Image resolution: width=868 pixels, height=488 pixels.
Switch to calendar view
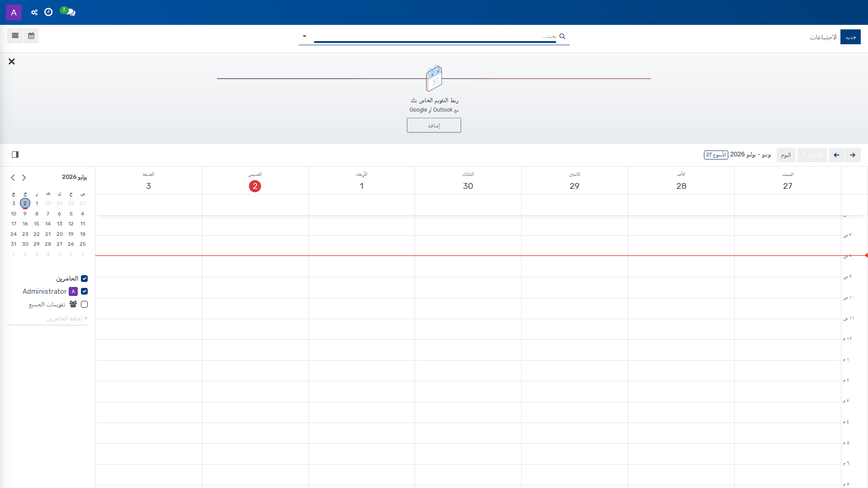coord(31,36)
